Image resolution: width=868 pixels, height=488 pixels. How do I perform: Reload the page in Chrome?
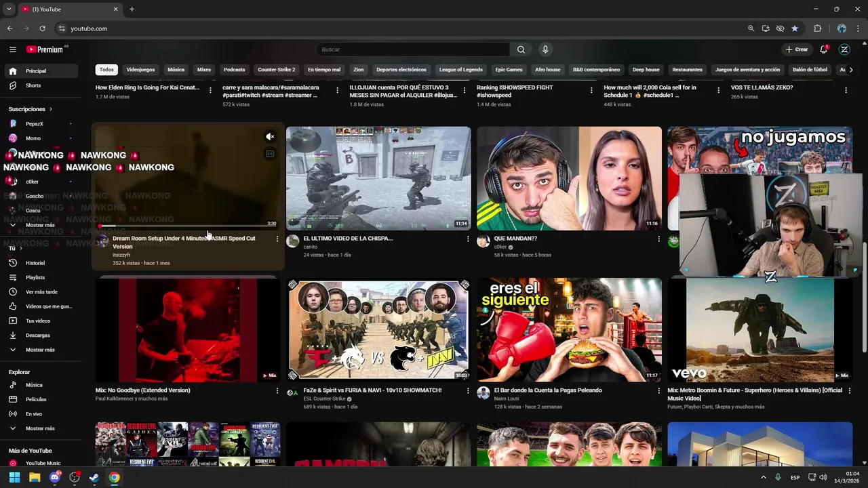pos(42,28)
